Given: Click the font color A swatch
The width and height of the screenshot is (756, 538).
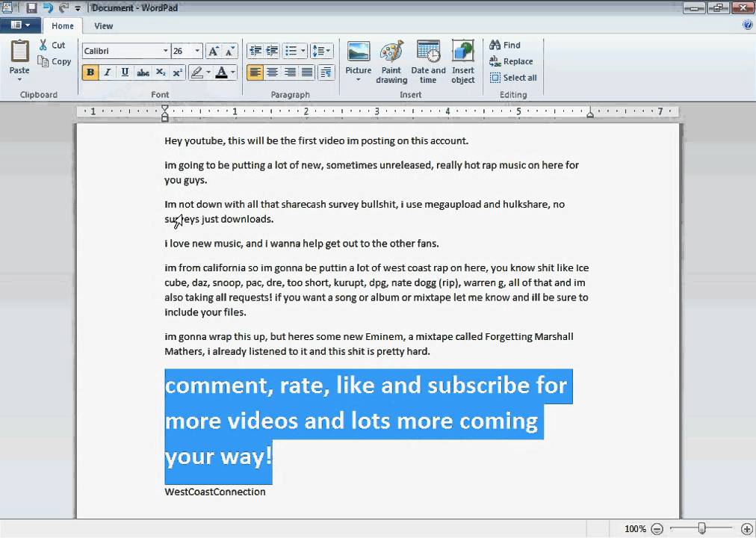Looking at the screenshot, I should [221, 72].
